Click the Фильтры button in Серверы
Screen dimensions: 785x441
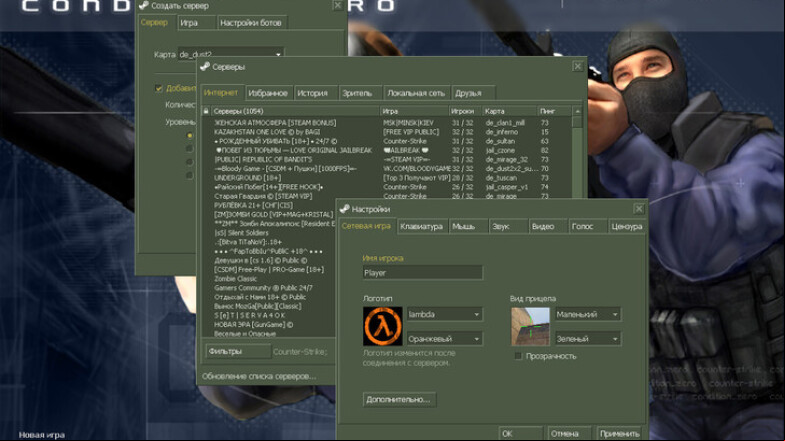238,351
